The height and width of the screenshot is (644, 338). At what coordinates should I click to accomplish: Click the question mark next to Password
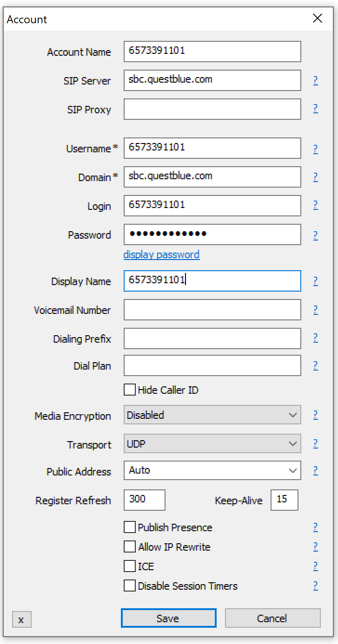[x=315, y=235]
